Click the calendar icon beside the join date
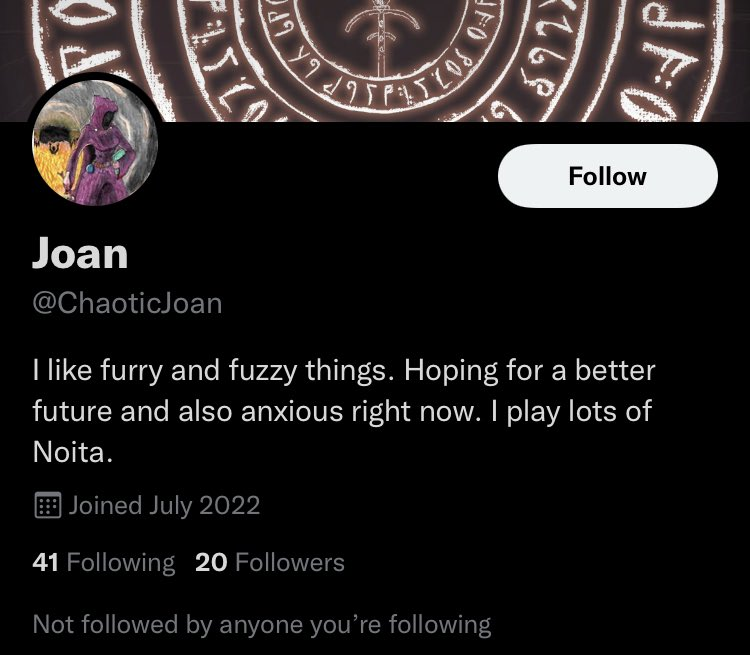 click(x=47, y=505)
